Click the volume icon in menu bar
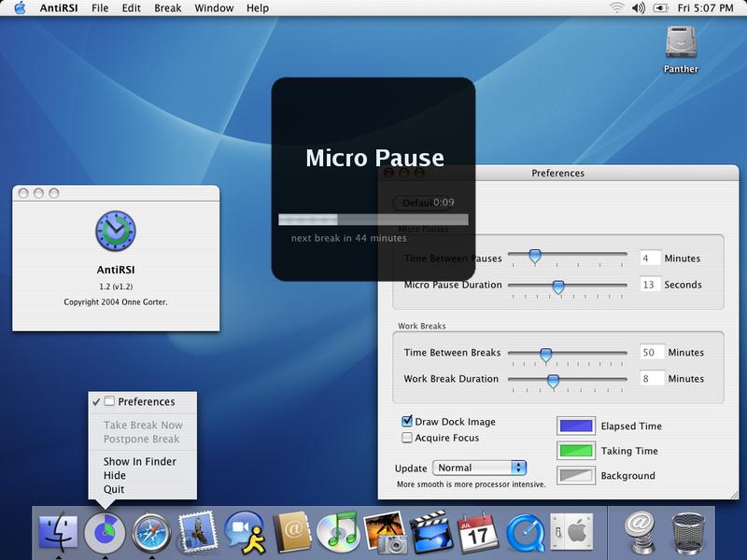 pos(638,8)
